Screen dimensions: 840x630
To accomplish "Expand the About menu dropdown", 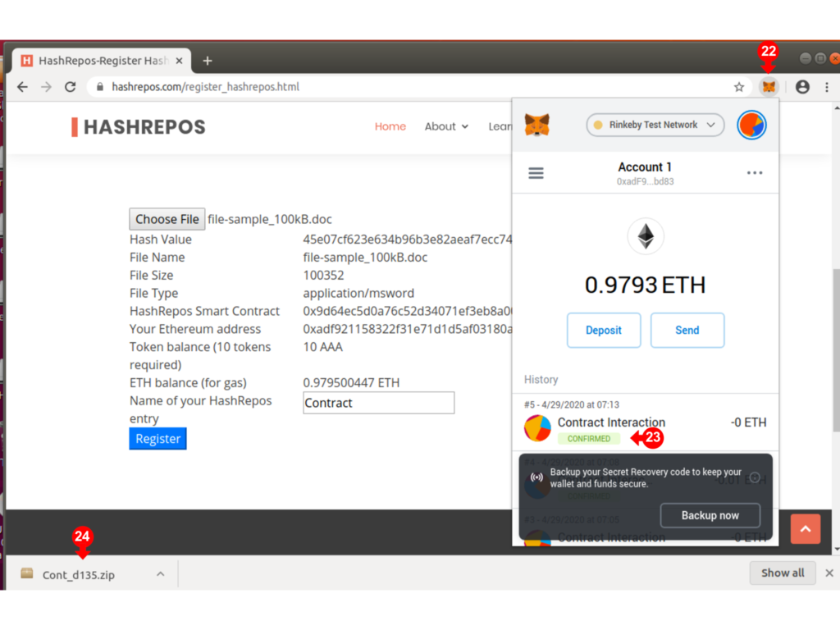I will 446,126.
